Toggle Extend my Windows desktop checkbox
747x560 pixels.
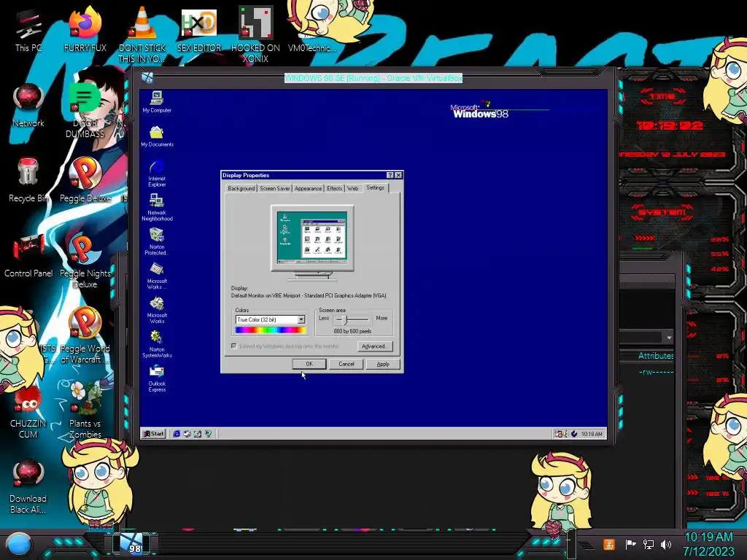coord(234,346)
